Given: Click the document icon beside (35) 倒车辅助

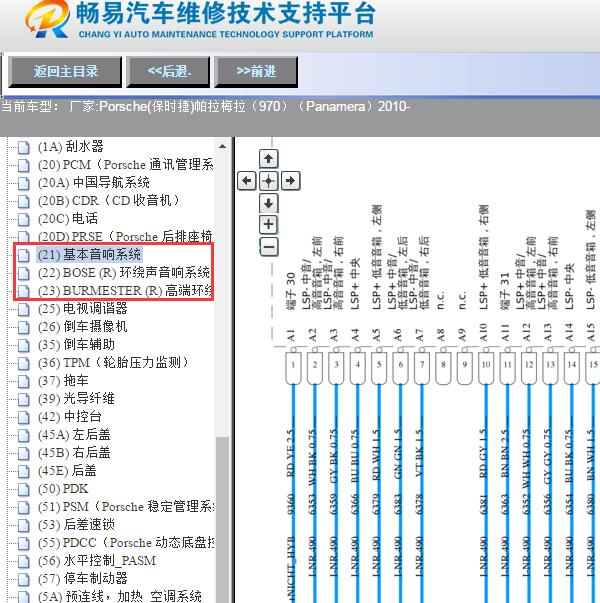Looking at the screenshot, I should point(24,345).
